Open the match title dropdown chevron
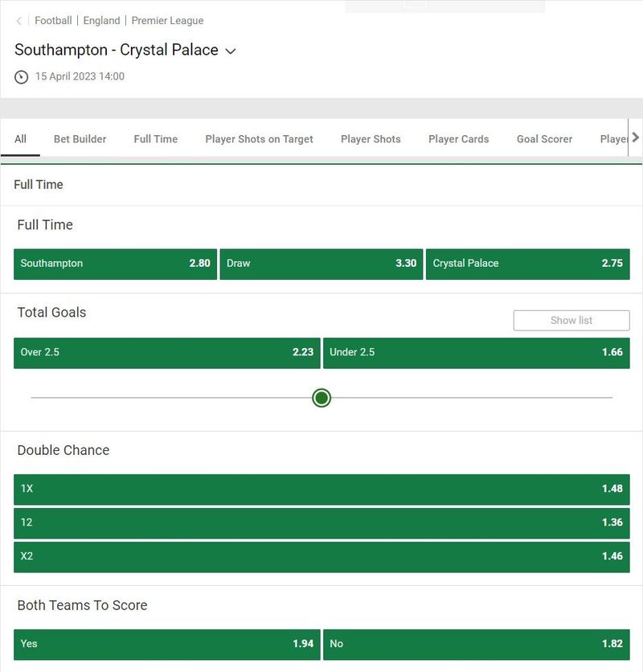 coord(230,51)
